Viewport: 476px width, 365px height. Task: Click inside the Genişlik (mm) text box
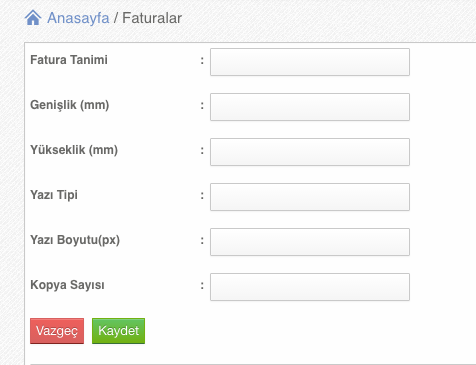coord(310,107)
